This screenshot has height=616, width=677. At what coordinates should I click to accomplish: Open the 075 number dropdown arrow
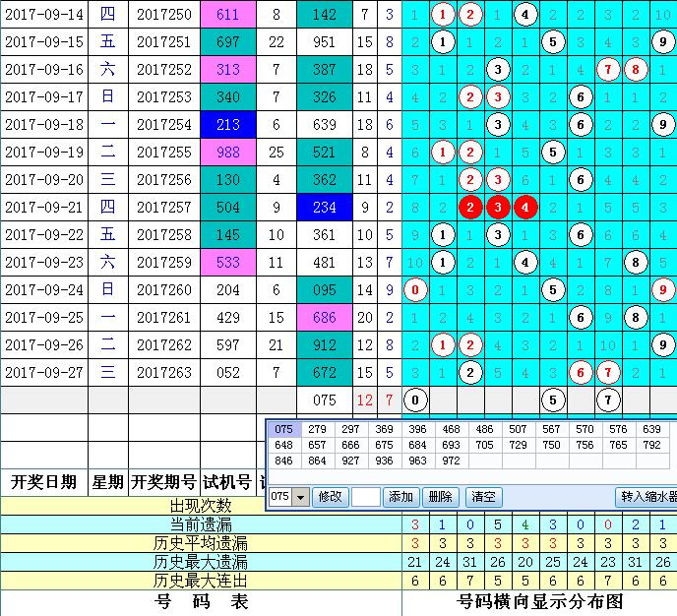(x=300, y=497)
